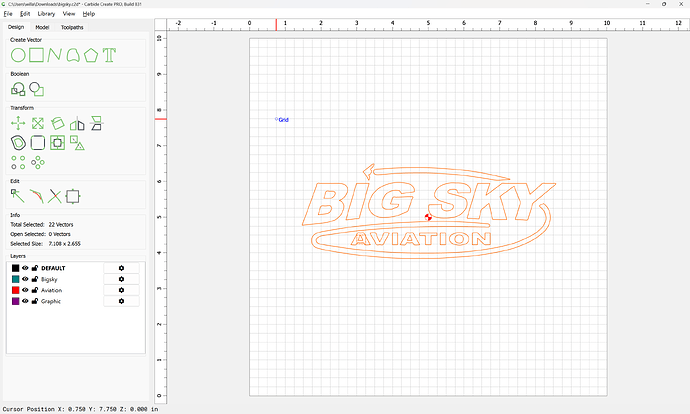Select the DEFAULT layer name
The width and height of the screenshot is (690, 414).
(53, 268)
